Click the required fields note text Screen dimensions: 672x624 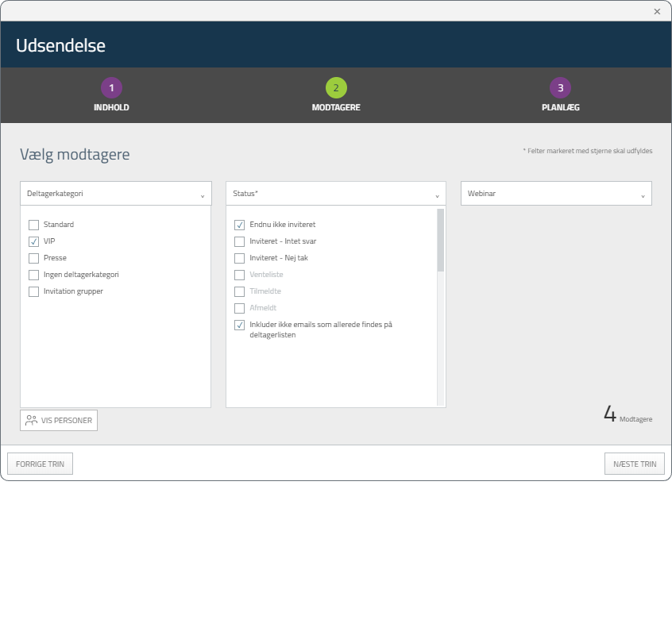click(588, 151)
